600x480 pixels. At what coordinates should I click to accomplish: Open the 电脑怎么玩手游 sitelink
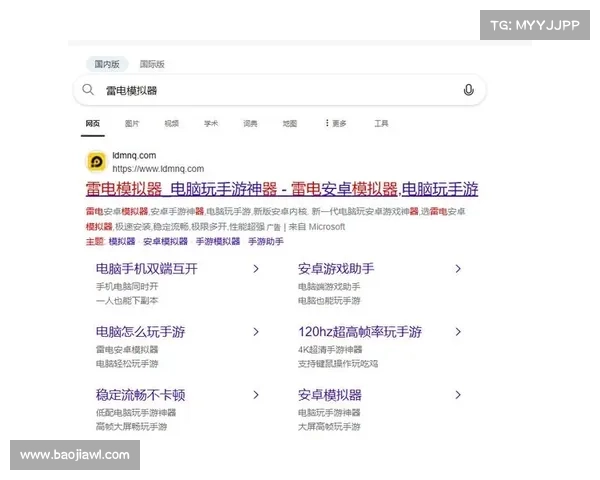[x=140, y=332]
